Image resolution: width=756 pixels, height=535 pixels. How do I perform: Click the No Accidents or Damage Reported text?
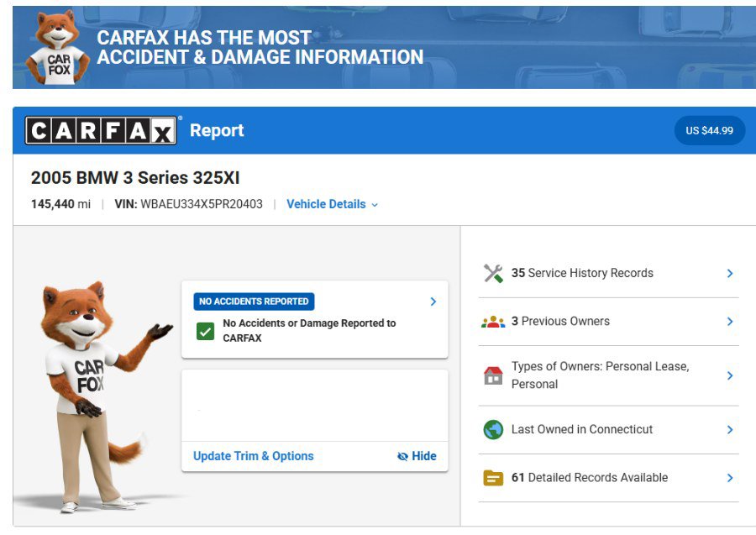point(309,331)
